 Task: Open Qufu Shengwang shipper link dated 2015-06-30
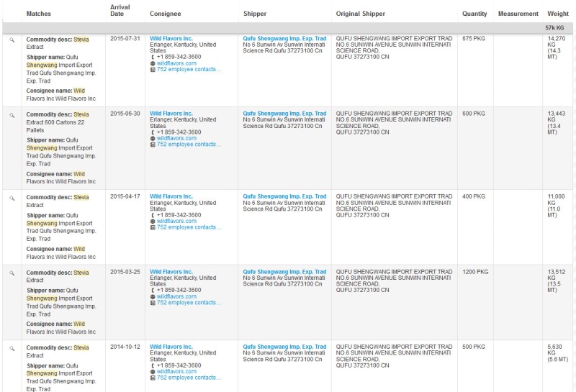point(284,114)
